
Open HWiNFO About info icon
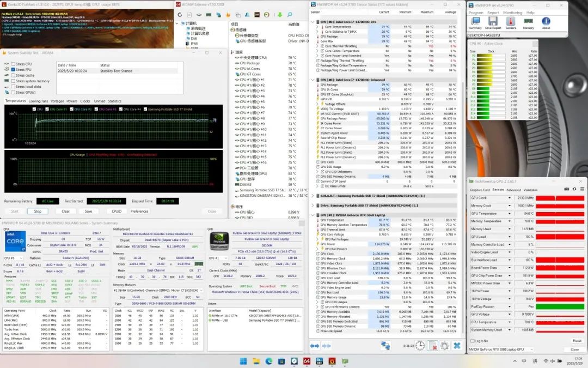coord(546,23)
